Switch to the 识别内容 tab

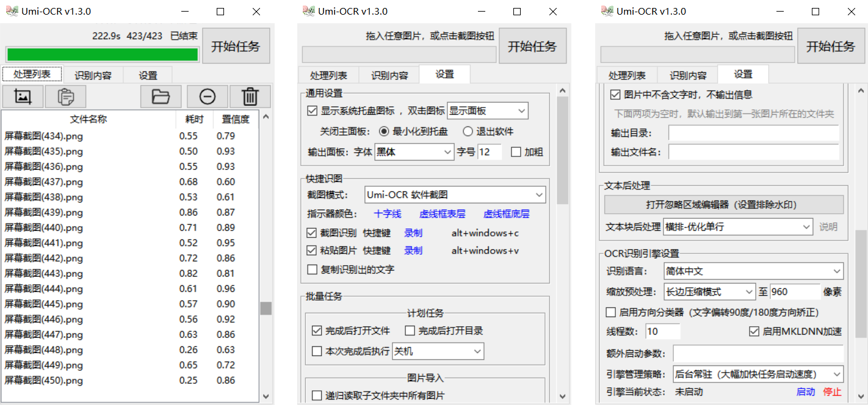[93, 75]
